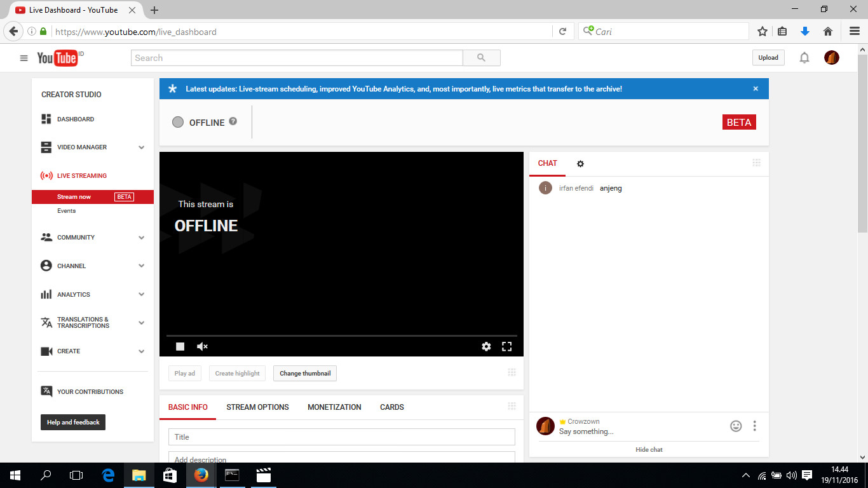Click the Play ad button
Screen dimensions: 868x488
pos(185,374)
